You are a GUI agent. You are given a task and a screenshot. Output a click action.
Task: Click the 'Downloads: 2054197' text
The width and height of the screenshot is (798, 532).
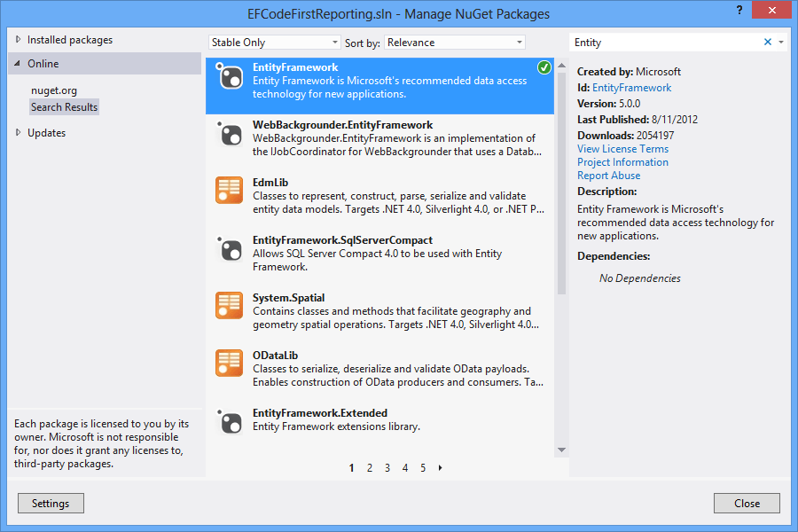(x=625, y=136)
